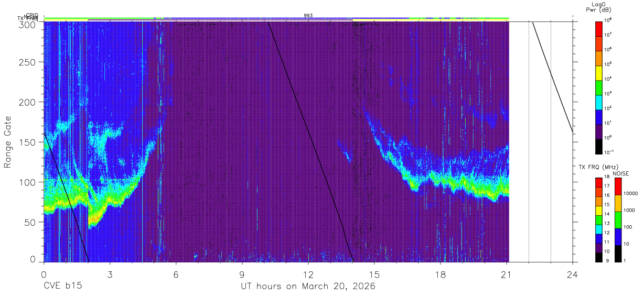Viewport: 644px width, 297px height.
Task: Click the '6' tick on UT hours axis
Action: (x=176, y=274)
